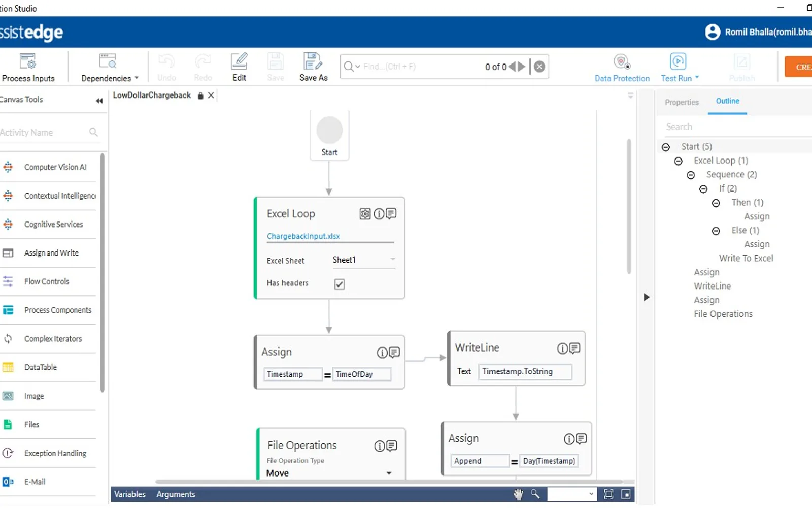
Task: Clear the find search with the X icon
Action: tap(539, 67)
